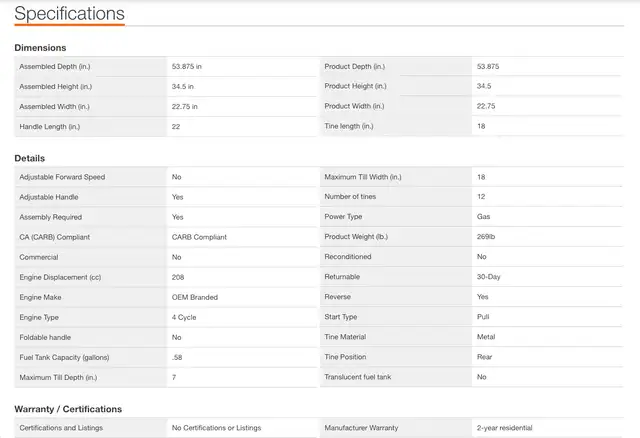The image size is (640, 438).
Task: Click the 'Assembled Height (in.)' label
Action: (56, 87)
